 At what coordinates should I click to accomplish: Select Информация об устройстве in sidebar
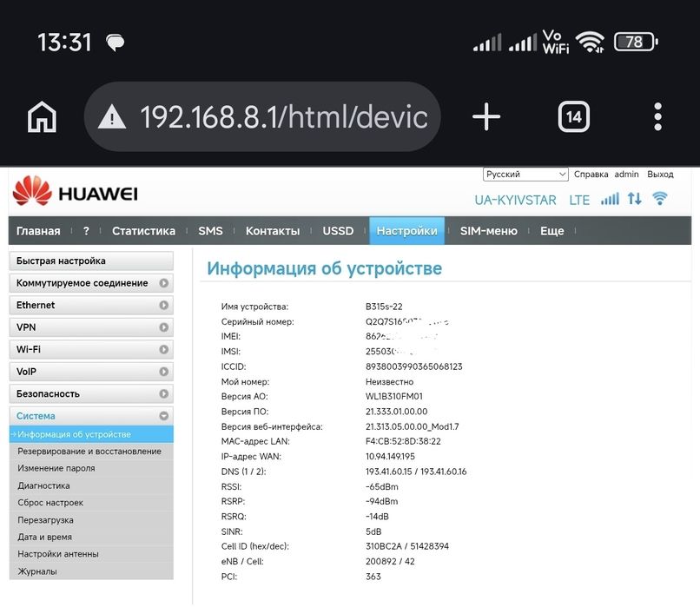click(91, 434)
